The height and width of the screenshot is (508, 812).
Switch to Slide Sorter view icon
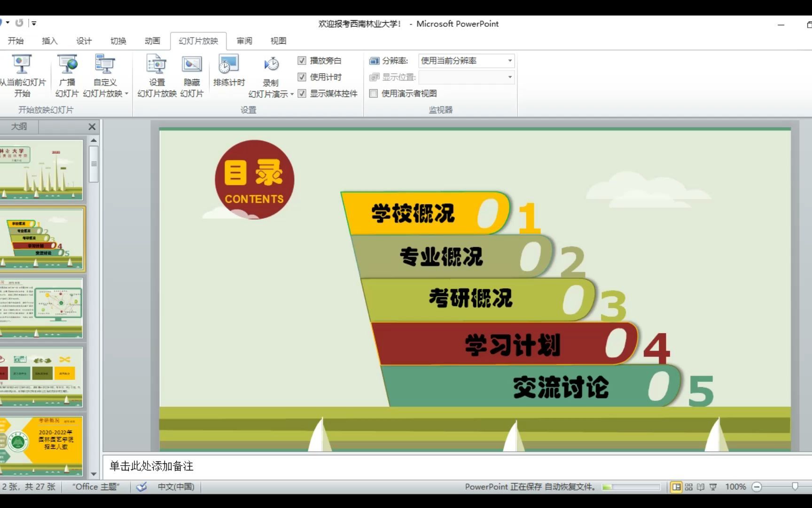688,487
